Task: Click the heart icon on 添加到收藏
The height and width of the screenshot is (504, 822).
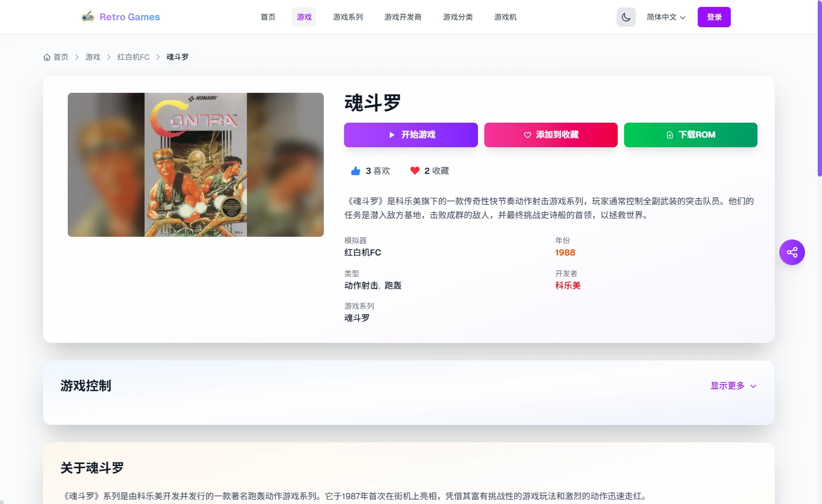Action: [527, 135]
